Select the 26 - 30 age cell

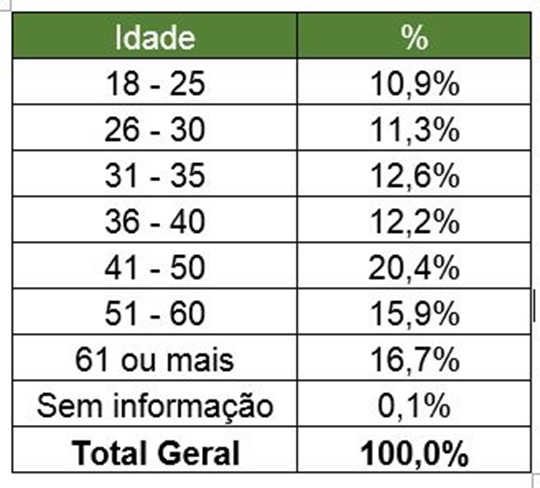point(154,127)
